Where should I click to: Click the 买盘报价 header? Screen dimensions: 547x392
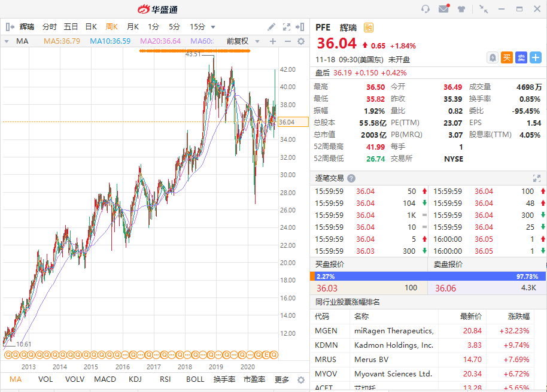[330, 265]
